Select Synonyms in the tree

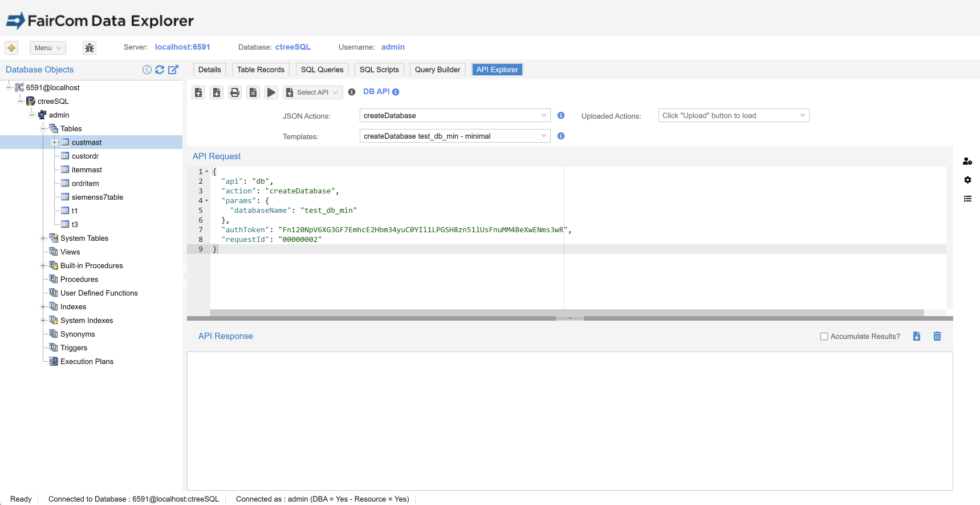(78, 334)
